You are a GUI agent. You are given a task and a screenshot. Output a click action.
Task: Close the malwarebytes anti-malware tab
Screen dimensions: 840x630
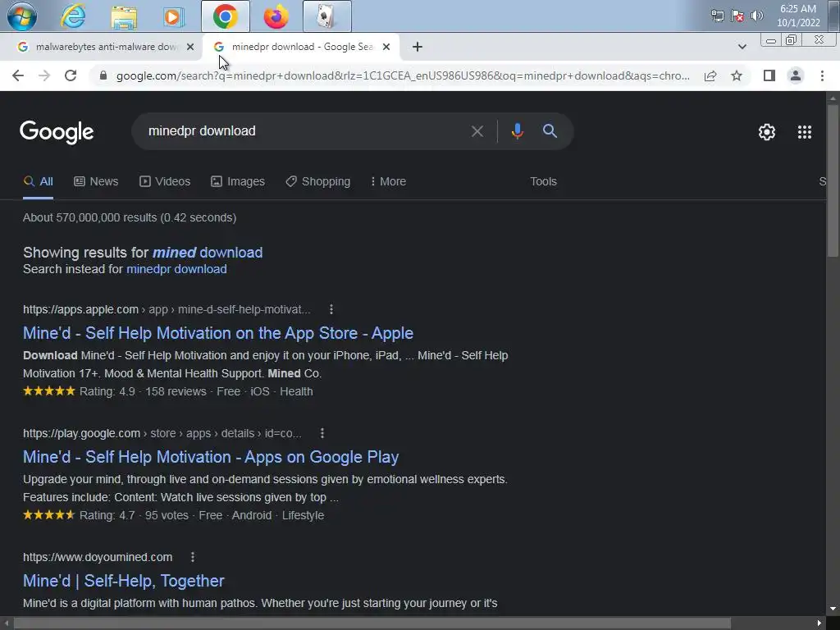point(189,47)
